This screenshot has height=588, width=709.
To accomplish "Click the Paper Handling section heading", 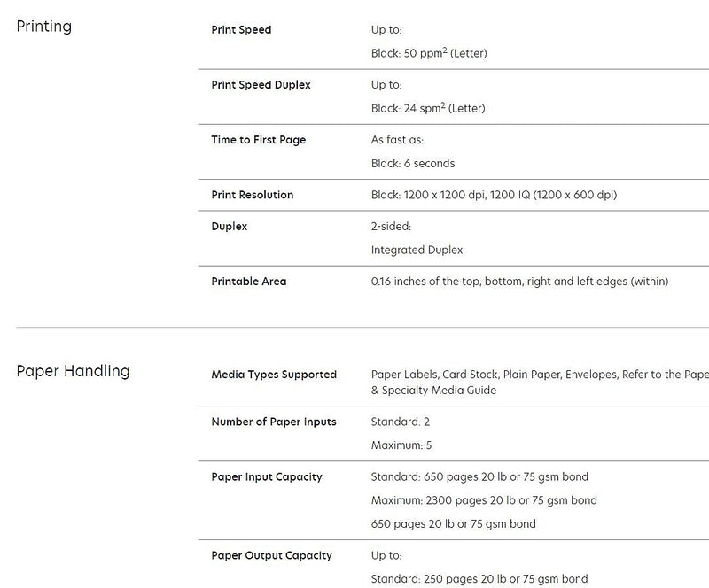I will tap(73, 371).
